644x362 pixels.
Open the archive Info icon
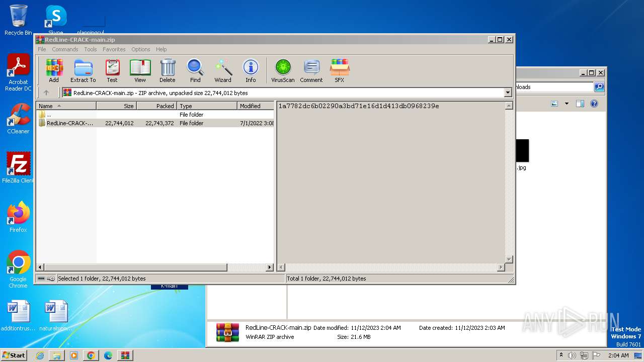(x=251, y=71)
